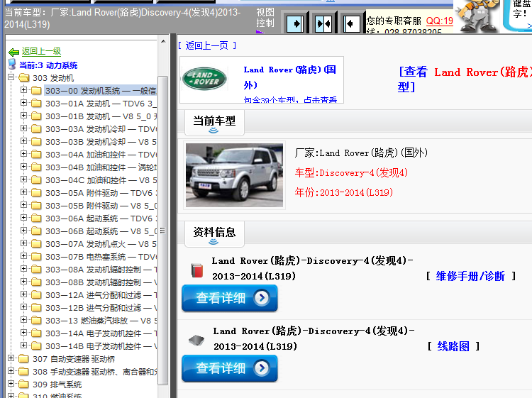
Task: Click the red book repair manual icon
Action: point(196,270)
